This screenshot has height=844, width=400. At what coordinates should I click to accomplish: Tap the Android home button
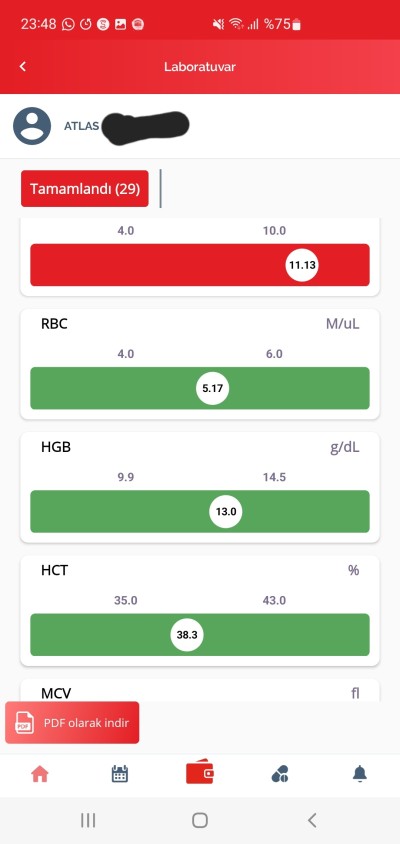coord(200,820)
